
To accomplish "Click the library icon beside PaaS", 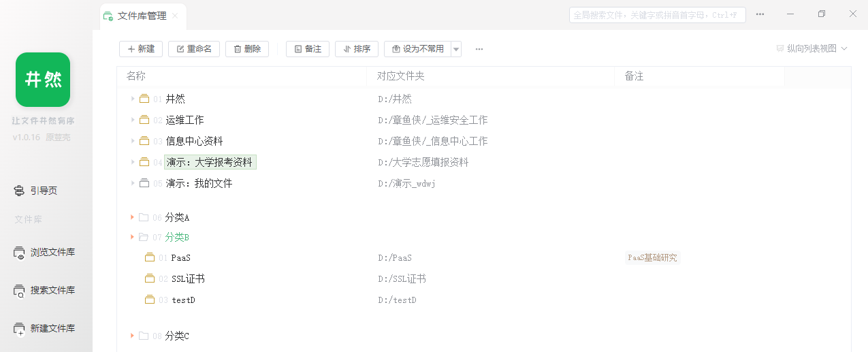I will click(150, 258).
